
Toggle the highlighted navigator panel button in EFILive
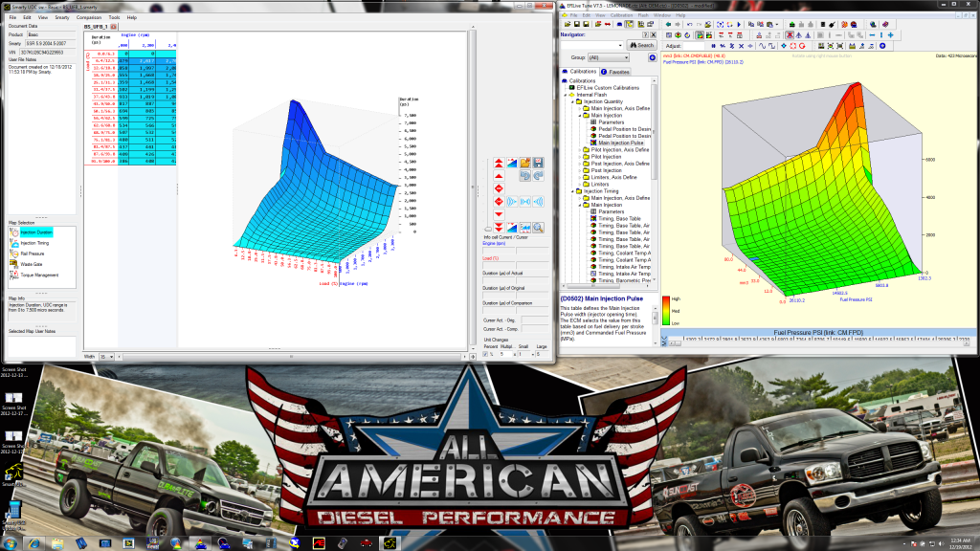point(629,24)
